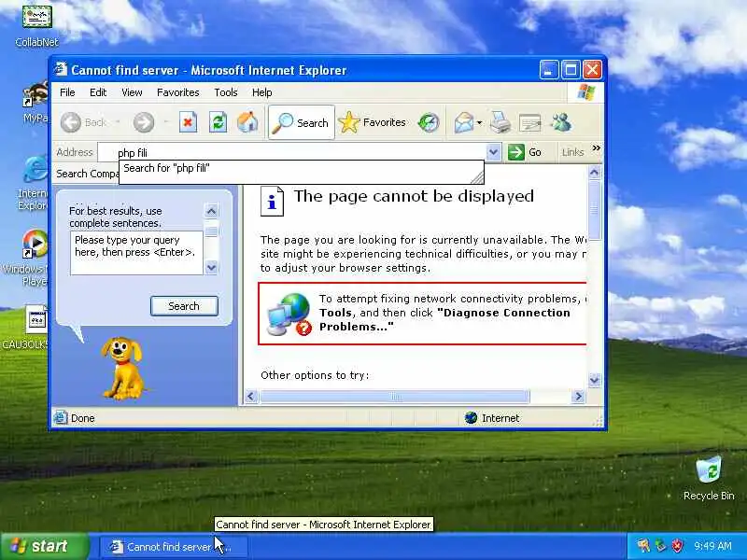Expand Back button history dropdown arrow
The height and width of the screenshot is (560, 747).
pyautogui.click(x=118, y=122)
